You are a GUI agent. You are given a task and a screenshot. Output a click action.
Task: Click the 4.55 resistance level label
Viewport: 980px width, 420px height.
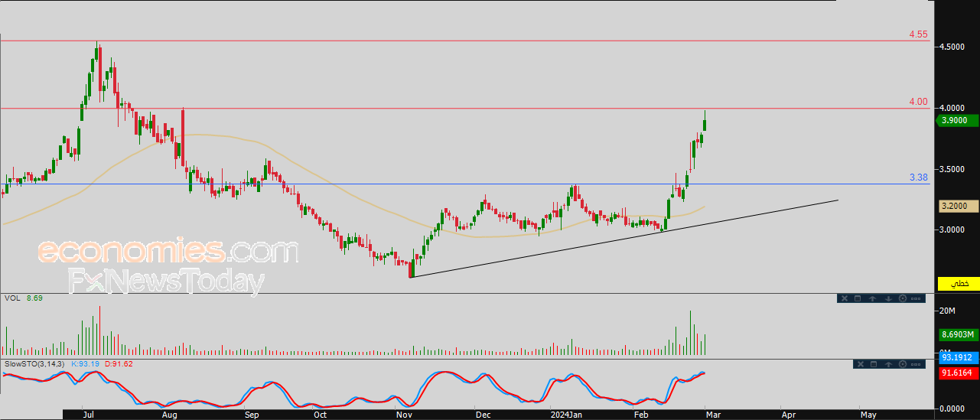[918, 34]
